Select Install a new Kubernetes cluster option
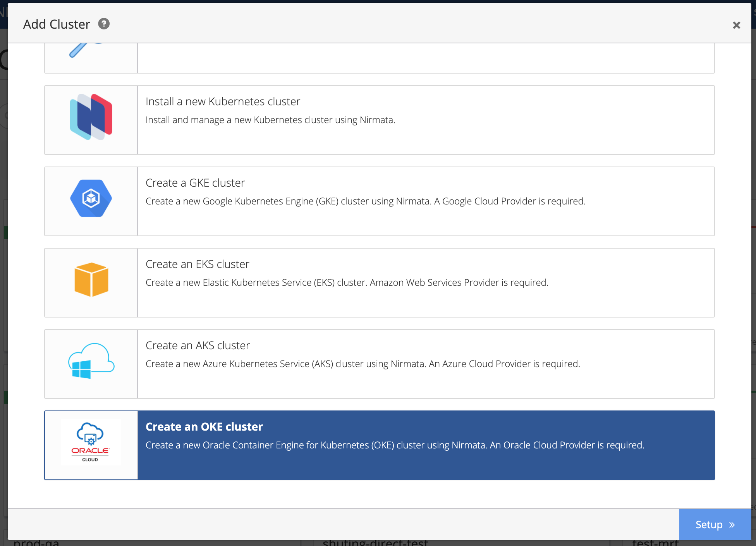 pyautogui.click(x=223, y=101)
